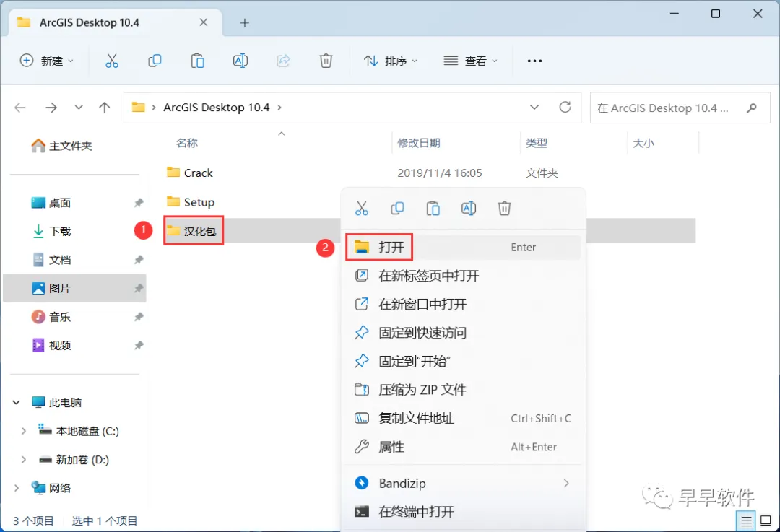Viewport: 780px width, 532px height.
Task: Click the Copy icon in the context menu
Action: (397, 209)
